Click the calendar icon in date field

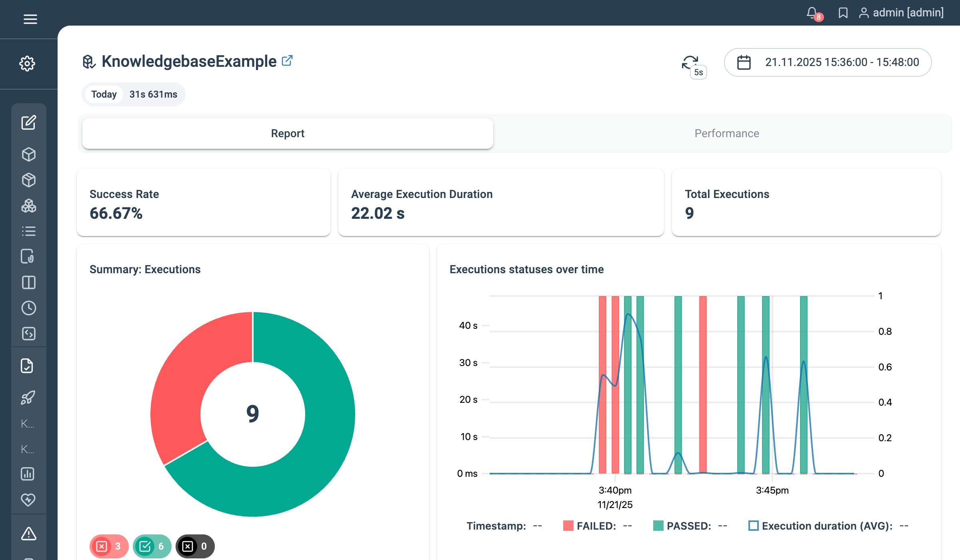(x=744, y=62)
